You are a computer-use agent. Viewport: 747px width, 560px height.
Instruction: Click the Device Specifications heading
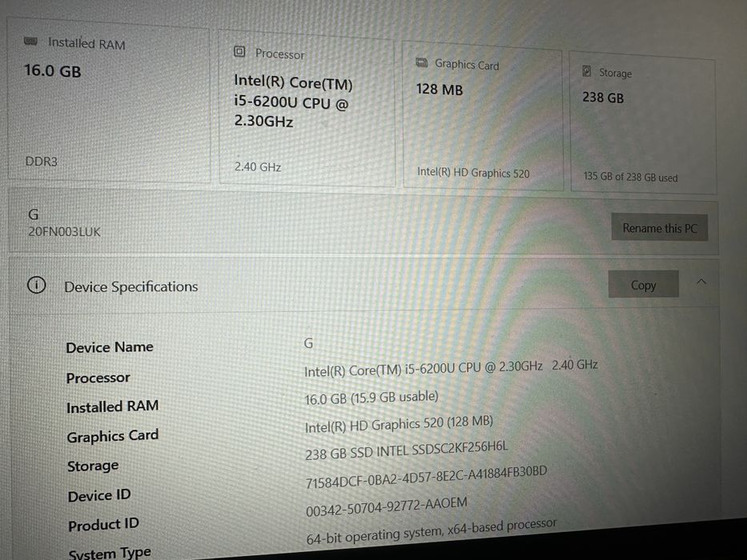click(131, 286)
